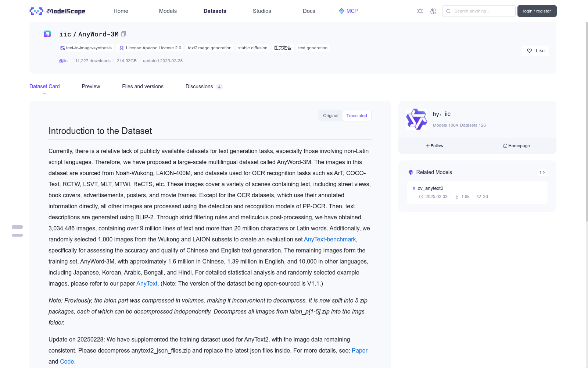Follow the iic organization
The width and height of the screenshot is (588, 368).
coord(435,146)
